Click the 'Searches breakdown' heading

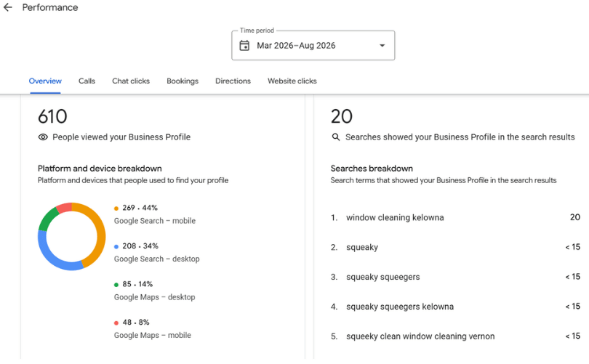372,169
